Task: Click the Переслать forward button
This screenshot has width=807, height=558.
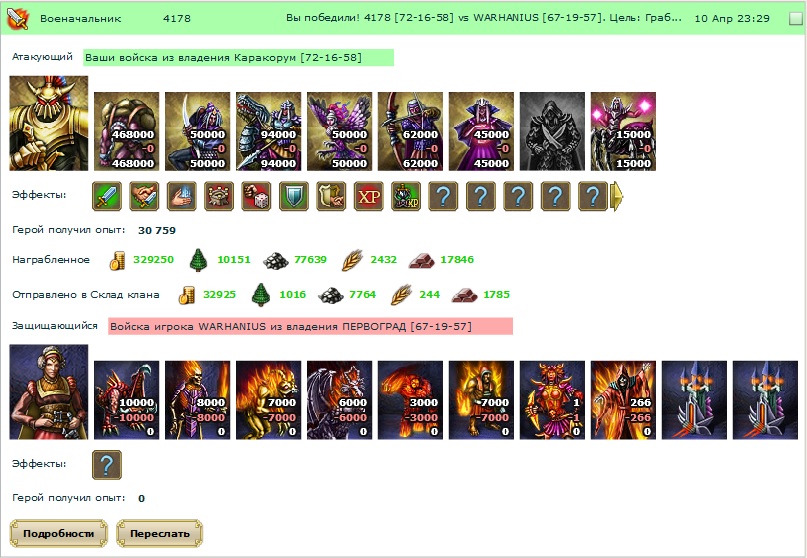Action: click(x=160, y=533)
